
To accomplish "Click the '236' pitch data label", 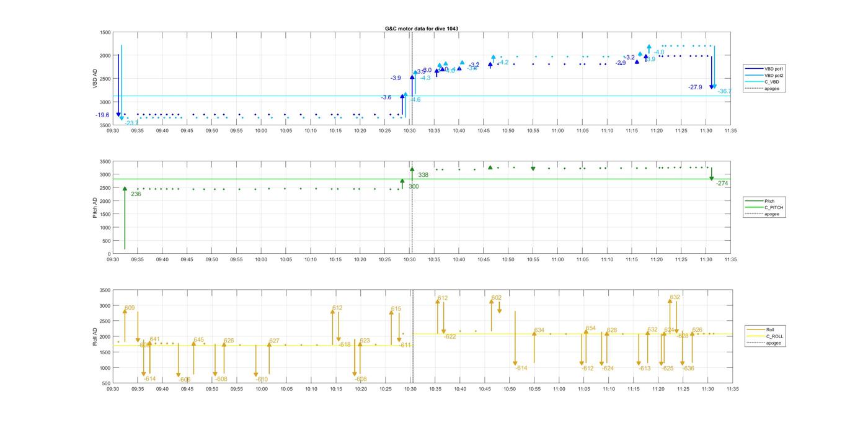I will (x=136, y=194).
